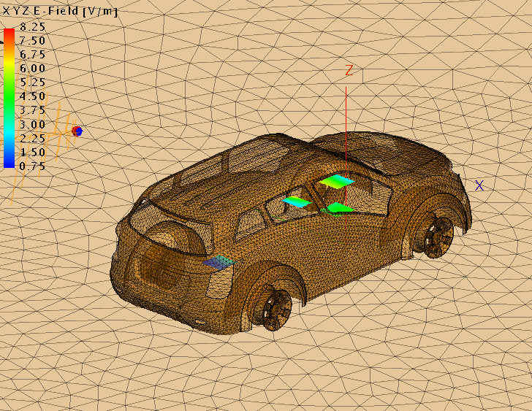
Task: Click the 3.00 legend value
Action: [x=32, y=124]
